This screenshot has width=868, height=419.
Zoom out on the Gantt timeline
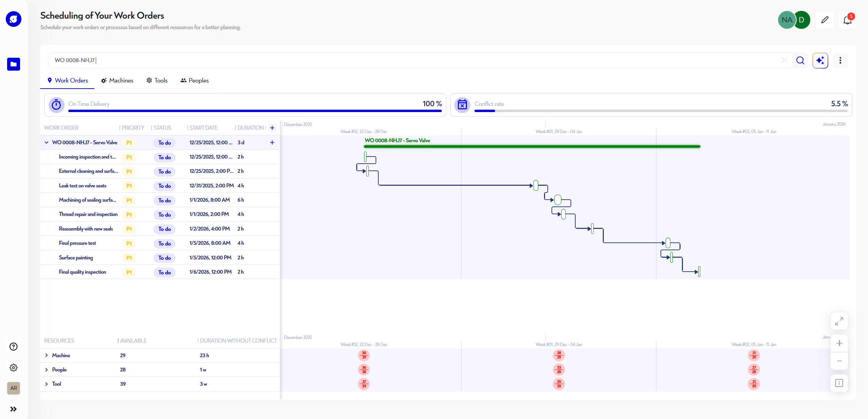click(x=839, y=361)
